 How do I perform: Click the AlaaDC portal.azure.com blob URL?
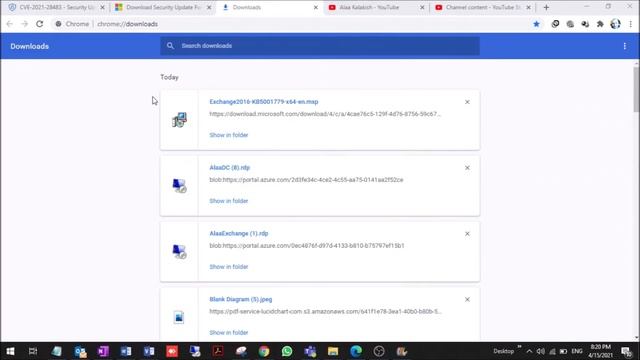(306, 180)
